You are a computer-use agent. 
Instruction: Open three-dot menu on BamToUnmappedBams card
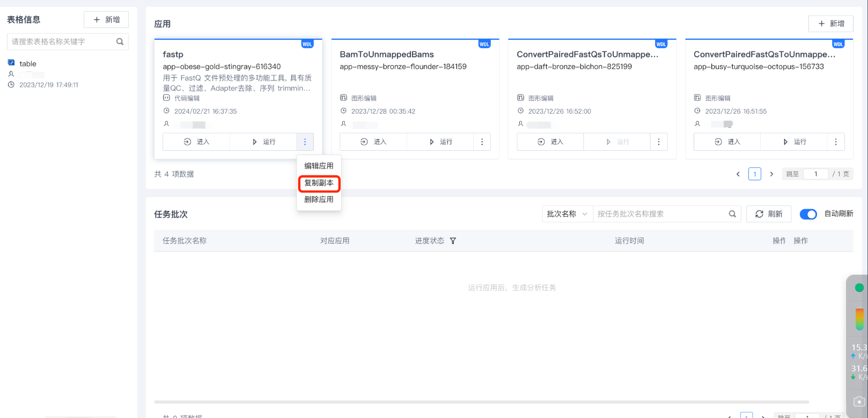(x=482, y=142)
